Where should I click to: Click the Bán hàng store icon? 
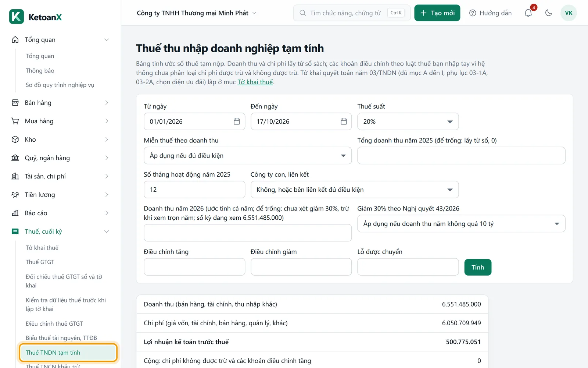point(15,103)
